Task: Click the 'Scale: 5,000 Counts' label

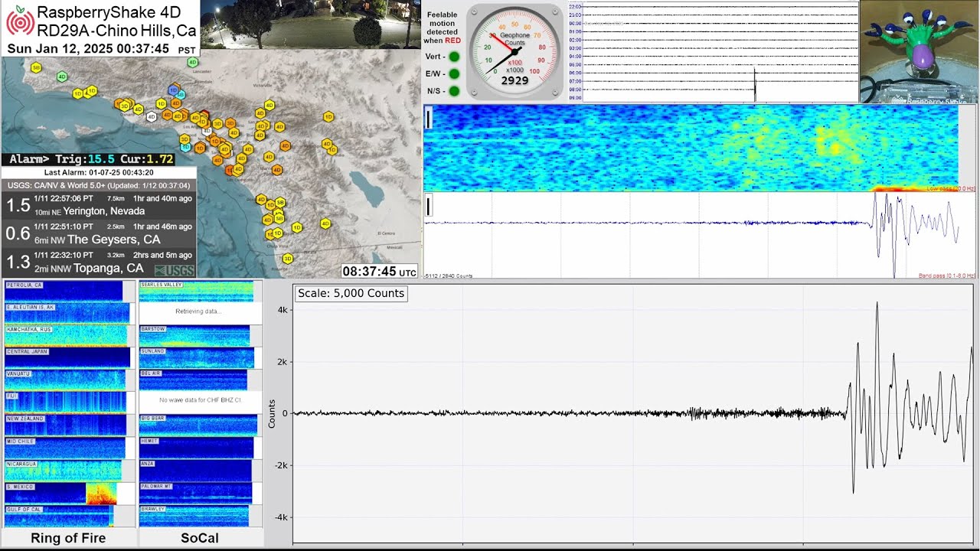Action: 351,293
